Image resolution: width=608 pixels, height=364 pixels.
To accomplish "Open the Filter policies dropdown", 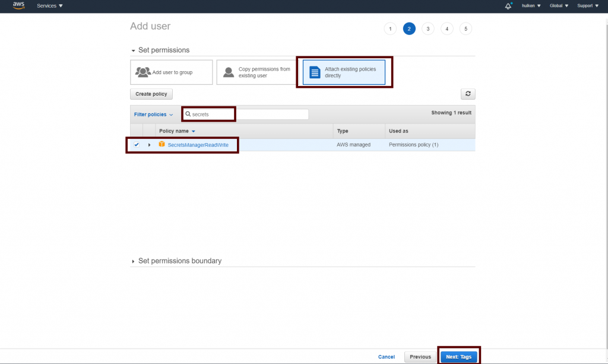I will pyautogui.click(x=153, y=115).
